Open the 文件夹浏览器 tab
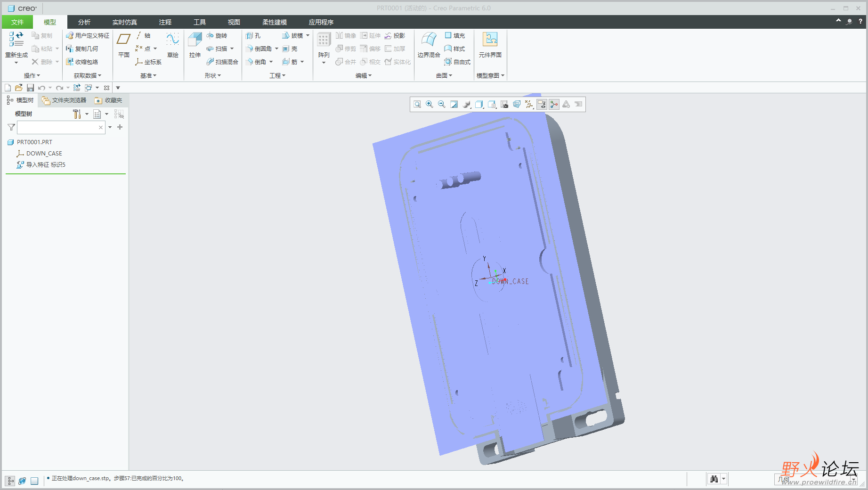The height and width of the screenshot is (490, 868). coord(64,100)
